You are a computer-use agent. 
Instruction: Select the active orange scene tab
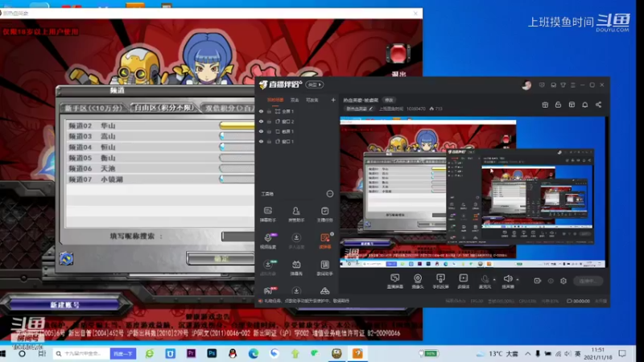click(275, 100)
